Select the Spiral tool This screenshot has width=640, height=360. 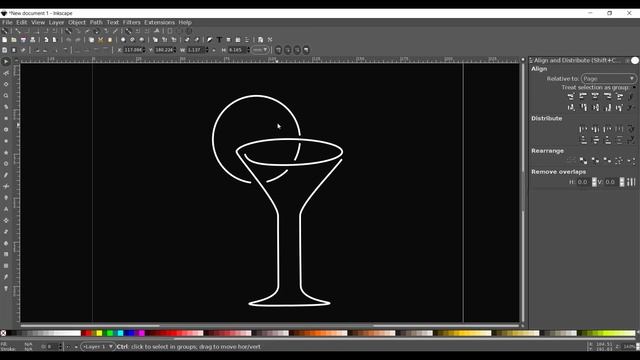pyautogui.click(x=6, y=164)
